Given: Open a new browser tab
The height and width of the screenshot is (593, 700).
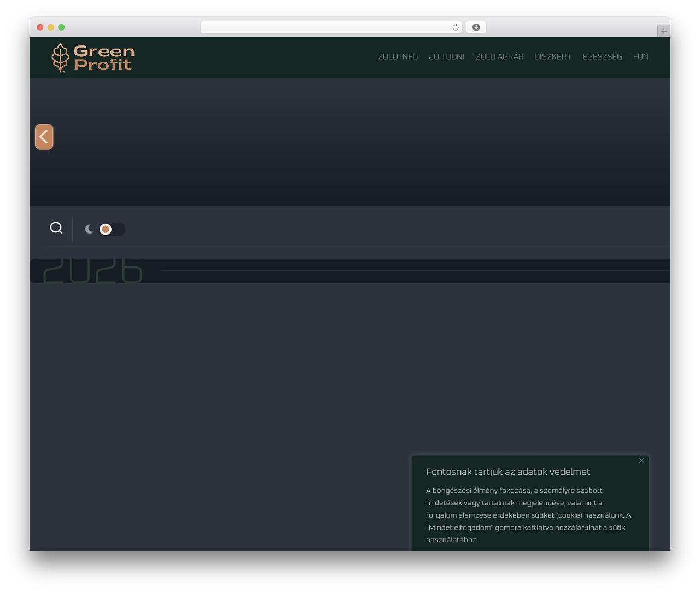Looking at the screenshot, I should click(663, 31).
